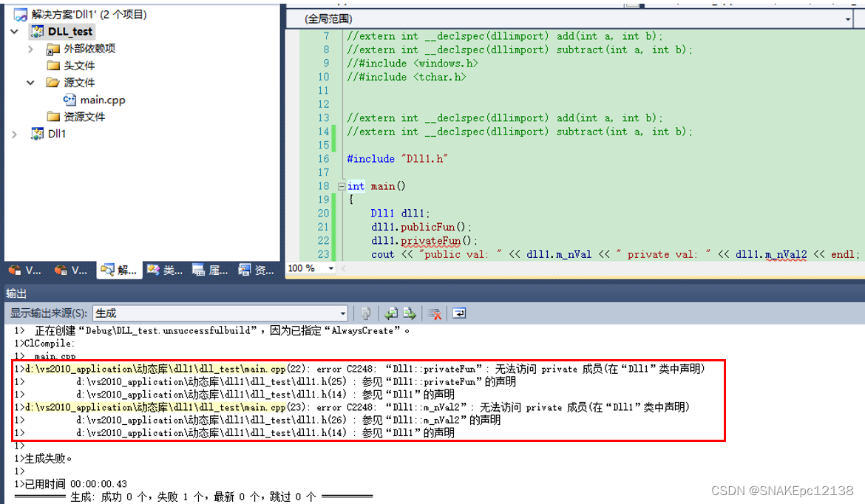Switch to the 属... property manager tab
The height and width of the screenshot is (504, 865).
[210, 270]
